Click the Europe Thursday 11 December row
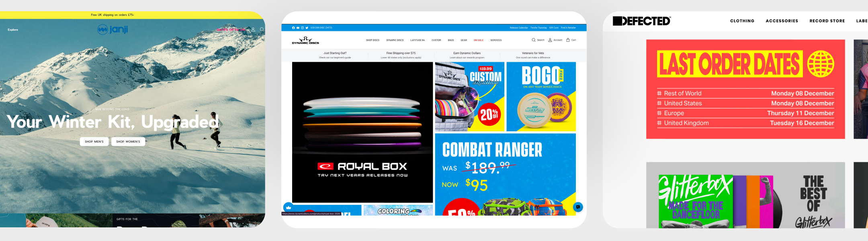Screen dimensions: 868x241 (x=745, y=113)
